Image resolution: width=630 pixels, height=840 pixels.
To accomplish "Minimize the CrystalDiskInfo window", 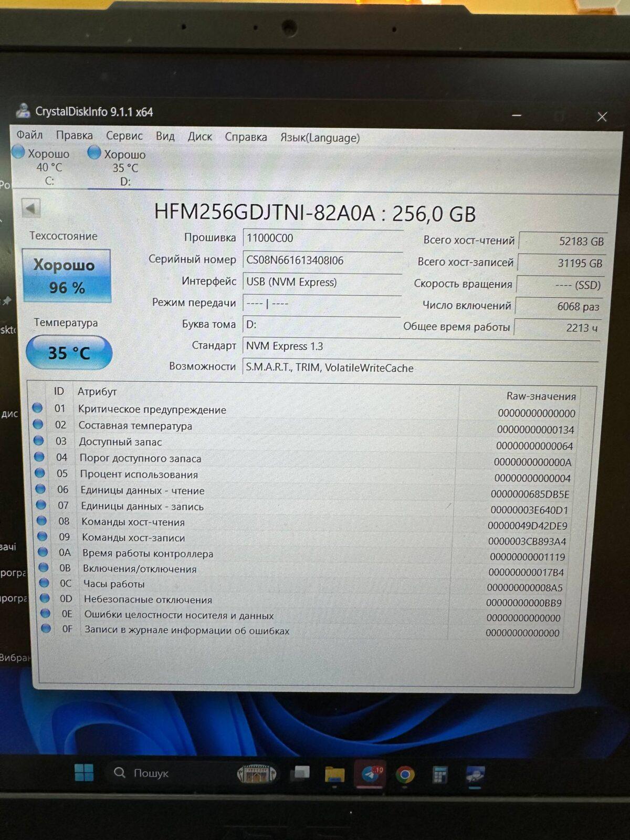I will (x=517, y=115).
